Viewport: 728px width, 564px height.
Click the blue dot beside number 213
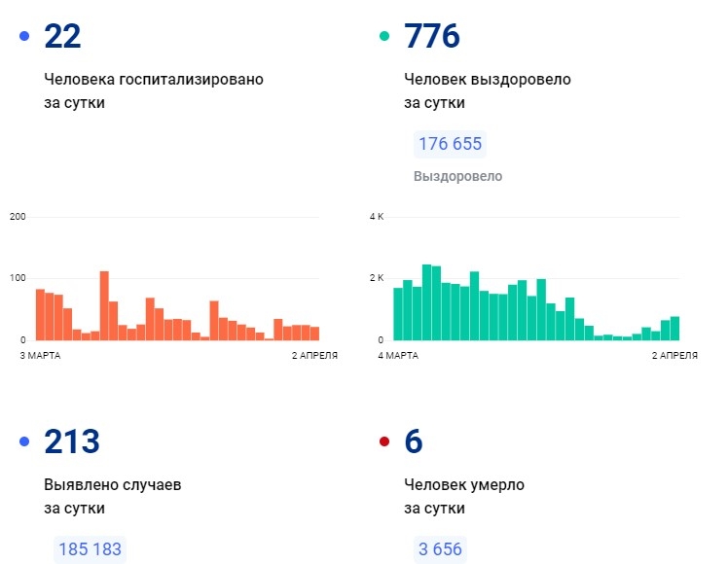(24, 442)
